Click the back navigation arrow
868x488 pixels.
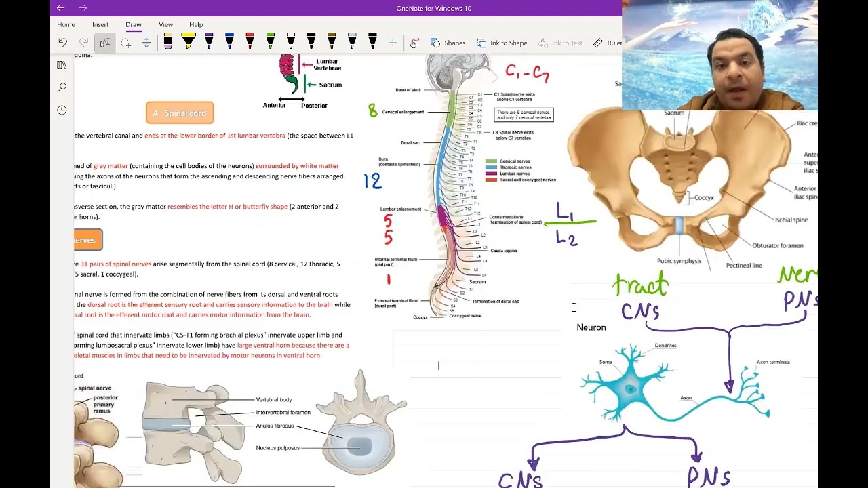pos(60,8)
